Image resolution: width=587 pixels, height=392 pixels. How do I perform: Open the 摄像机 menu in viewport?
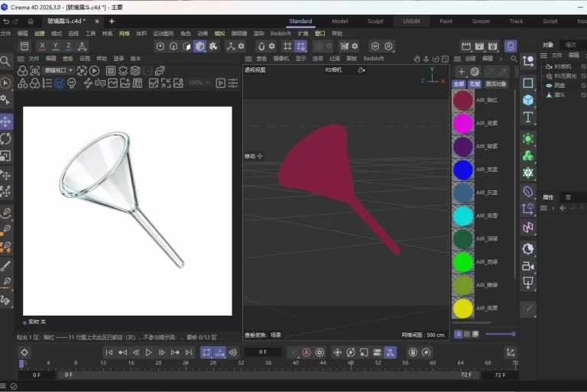tap(281, 59)
